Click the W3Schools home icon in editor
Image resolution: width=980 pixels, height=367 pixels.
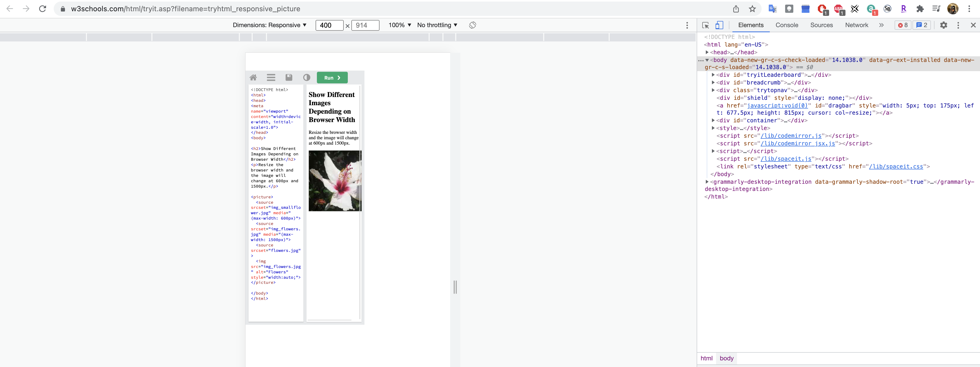tap(253, 78)
